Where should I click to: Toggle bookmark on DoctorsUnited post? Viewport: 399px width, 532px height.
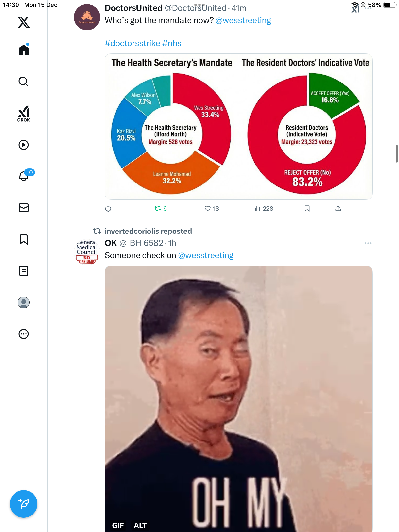click(x=307, y=209)
